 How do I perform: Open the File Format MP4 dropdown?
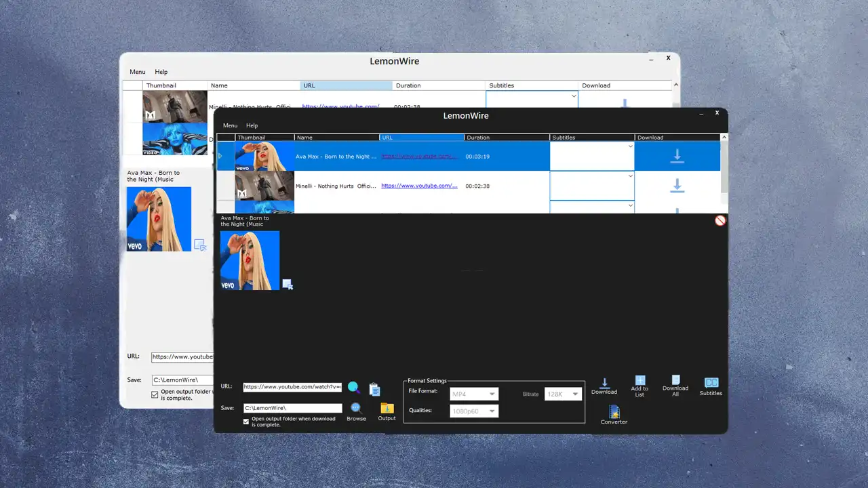point(474,394)
